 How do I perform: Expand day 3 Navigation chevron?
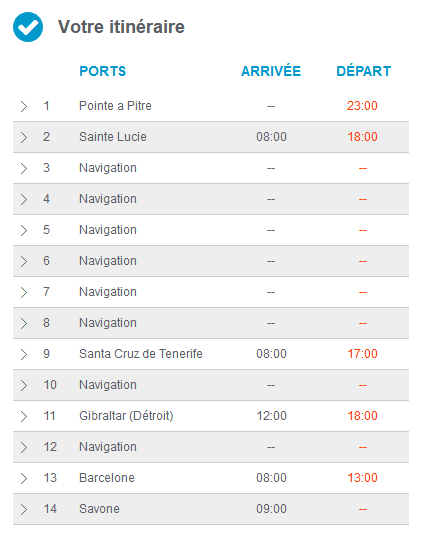[23, 168]
